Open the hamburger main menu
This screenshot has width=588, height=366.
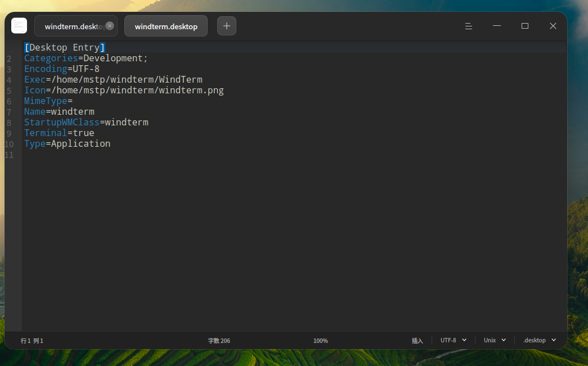coord(468,26)
